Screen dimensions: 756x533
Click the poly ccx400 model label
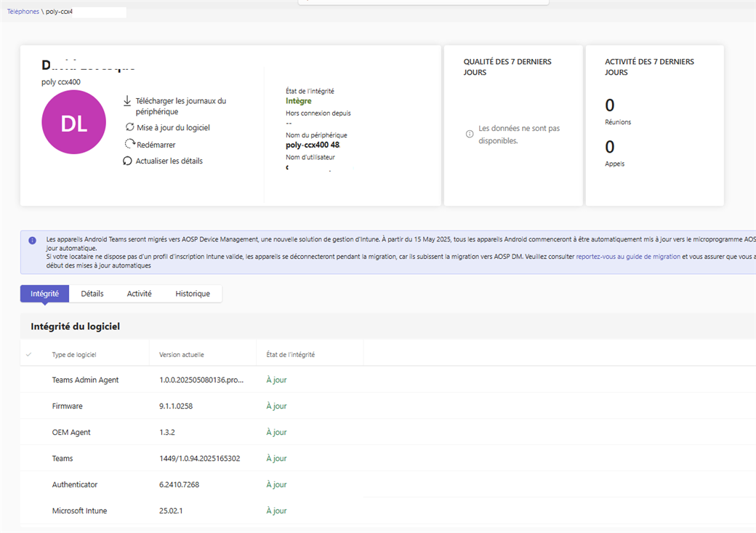coord(61,82)
